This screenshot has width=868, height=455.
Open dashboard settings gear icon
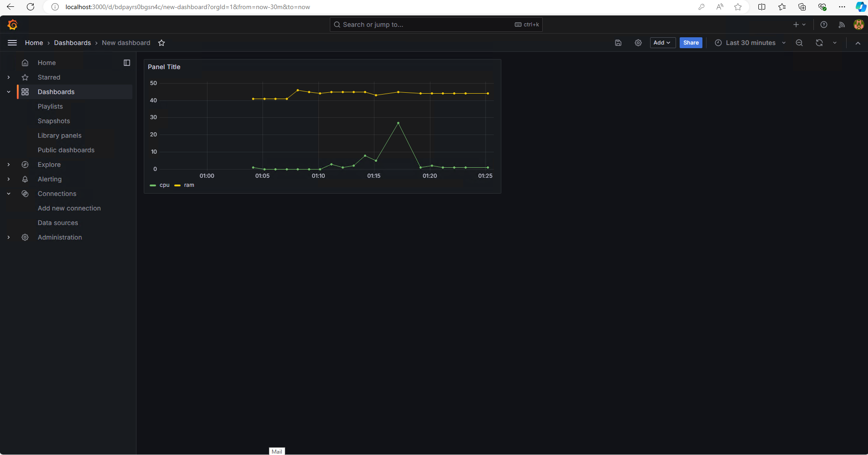638,43
